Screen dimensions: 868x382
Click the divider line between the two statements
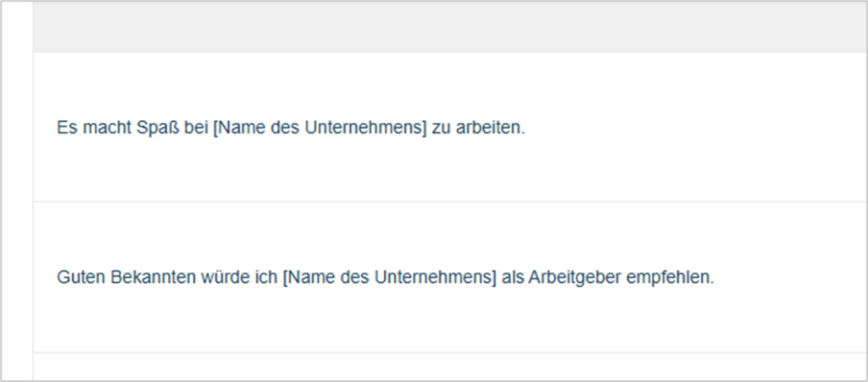click(x=450, y=202)
